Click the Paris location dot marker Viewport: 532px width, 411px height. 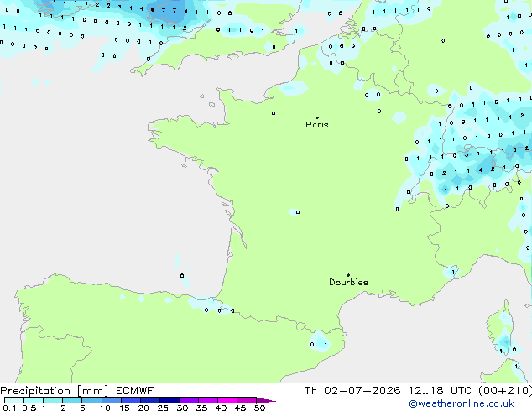point(317,117)
